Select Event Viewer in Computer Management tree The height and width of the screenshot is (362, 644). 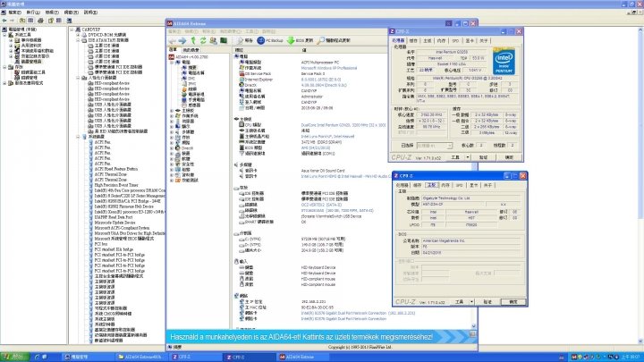pos(28,40)
